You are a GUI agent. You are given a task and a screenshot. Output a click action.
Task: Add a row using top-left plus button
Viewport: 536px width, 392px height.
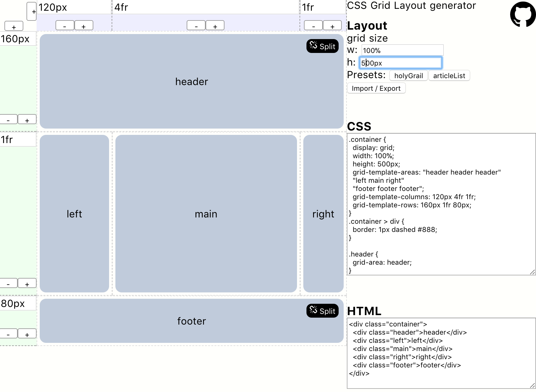point(14,27)
